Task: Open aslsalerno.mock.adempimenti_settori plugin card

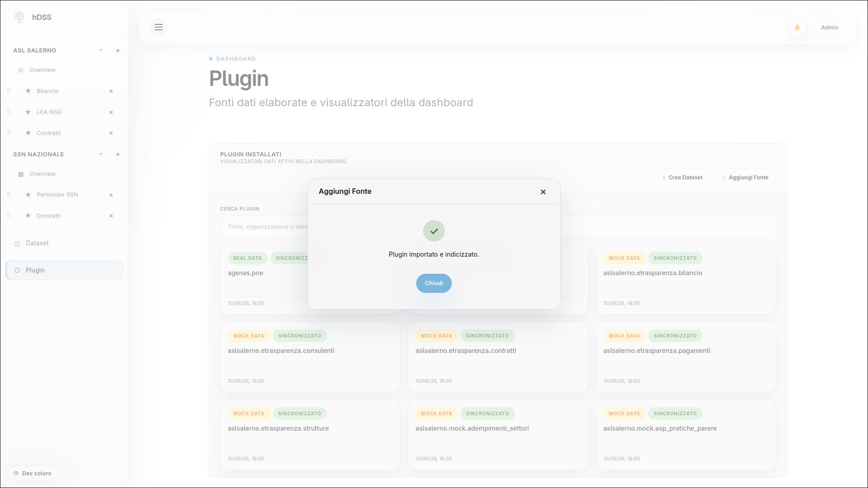Action: 498,435
